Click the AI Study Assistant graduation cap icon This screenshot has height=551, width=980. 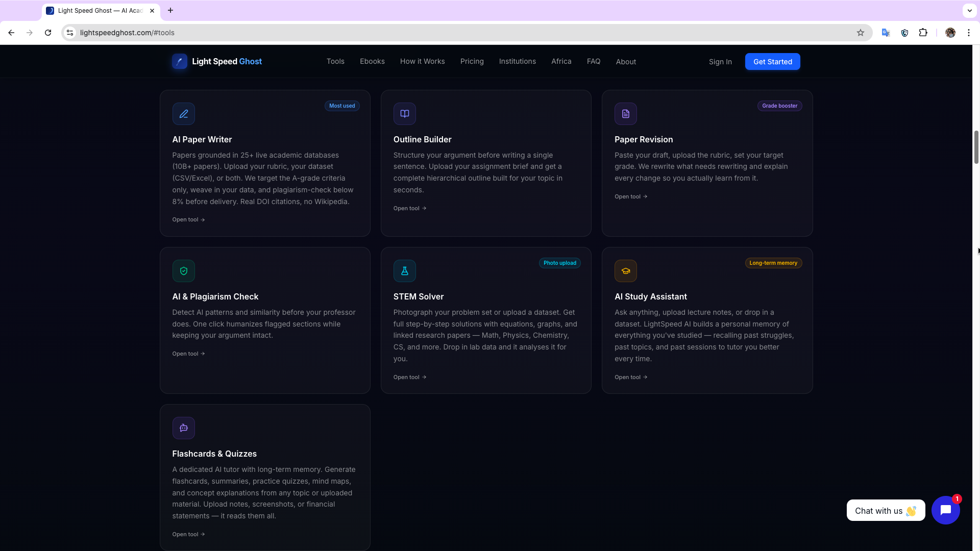(626, 271)
